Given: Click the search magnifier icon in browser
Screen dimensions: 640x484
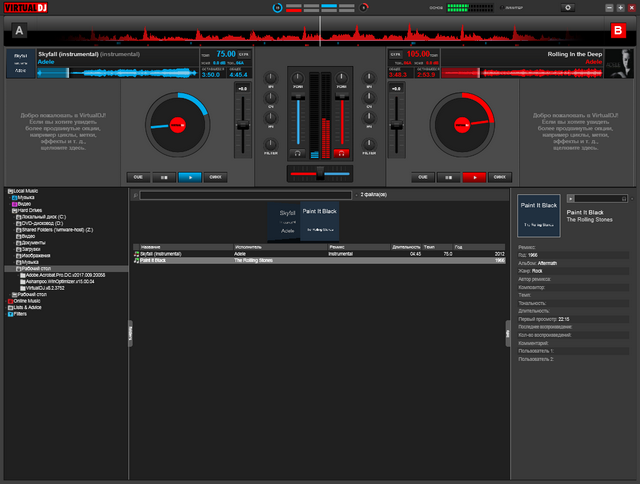Looking at the screenshot, I should [136, 195].
